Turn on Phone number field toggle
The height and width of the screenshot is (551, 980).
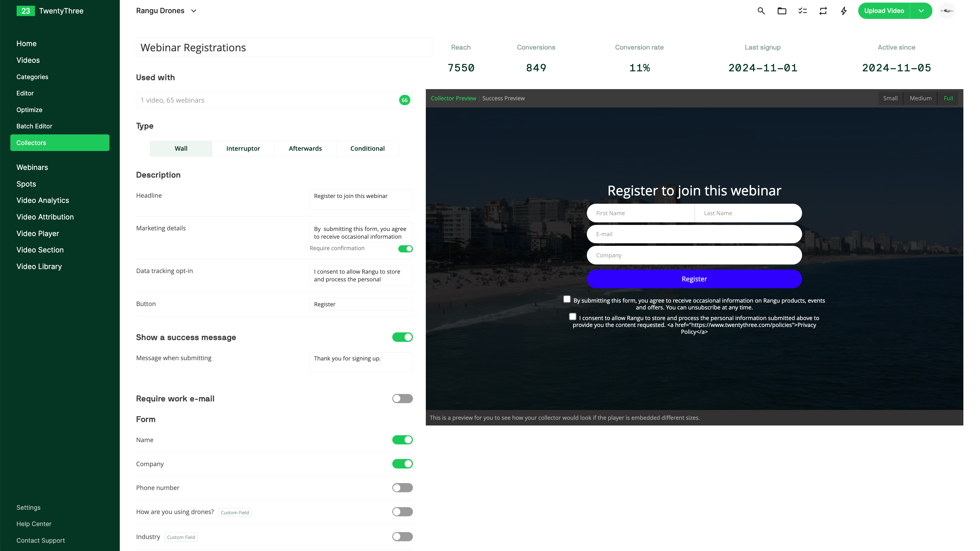(402, 487)
